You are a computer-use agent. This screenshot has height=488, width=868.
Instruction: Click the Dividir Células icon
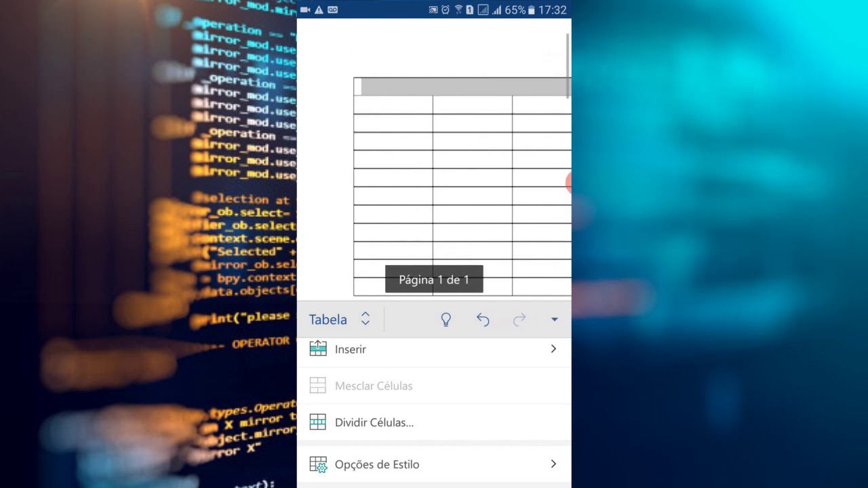tap(317, 422)
